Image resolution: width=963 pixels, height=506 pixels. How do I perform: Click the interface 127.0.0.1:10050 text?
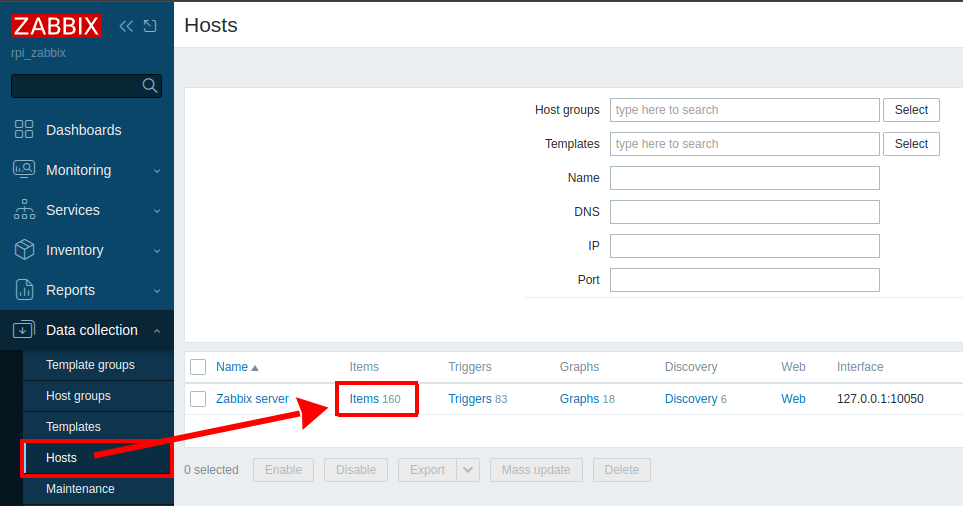[880, 399]
